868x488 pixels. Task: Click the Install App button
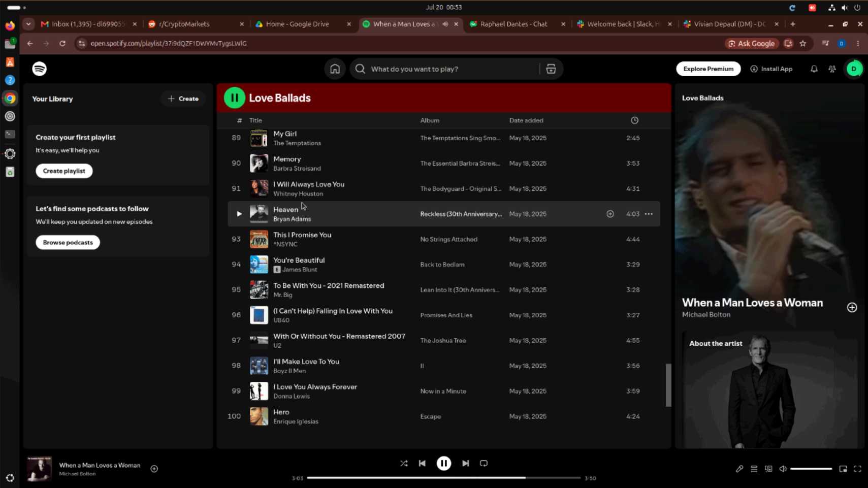point(771,69)
